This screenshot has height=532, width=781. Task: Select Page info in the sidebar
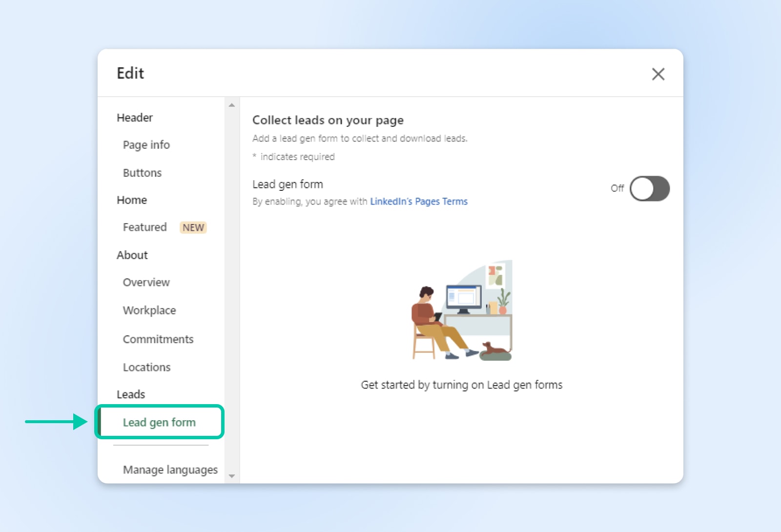(x=146, y=145)
